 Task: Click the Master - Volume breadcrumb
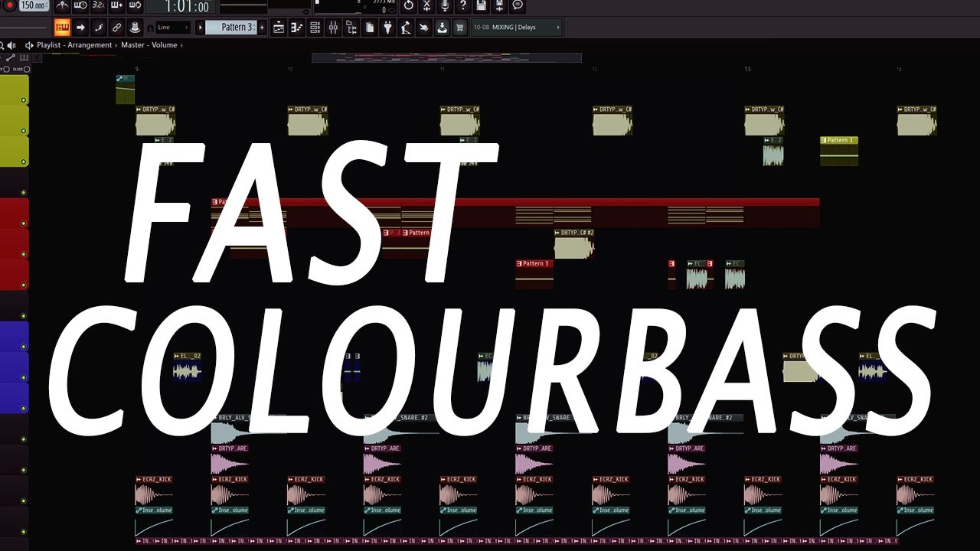tap(149, 45)
